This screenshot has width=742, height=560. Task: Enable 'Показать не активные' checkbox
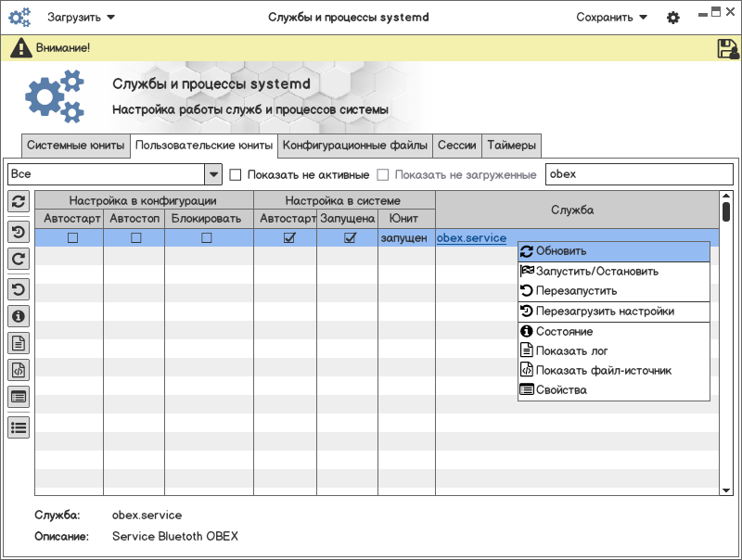pos(236,174)
